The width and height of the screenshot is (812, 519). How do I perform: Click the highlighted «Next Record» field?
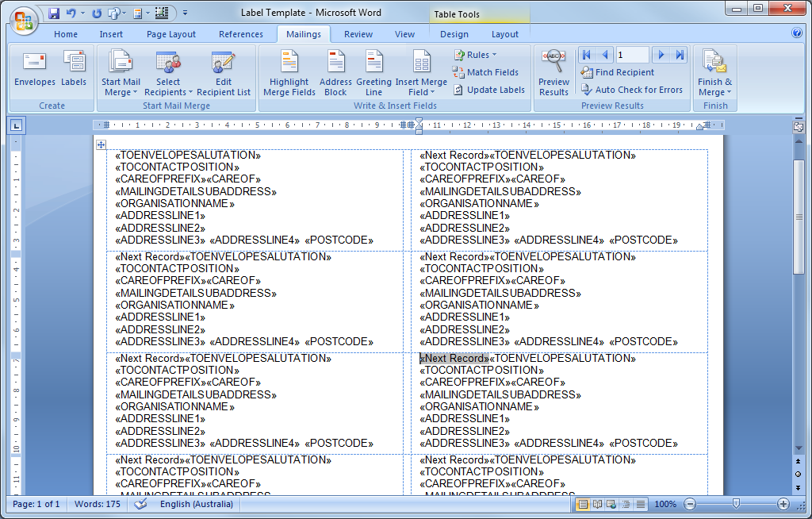coord(454,358)
